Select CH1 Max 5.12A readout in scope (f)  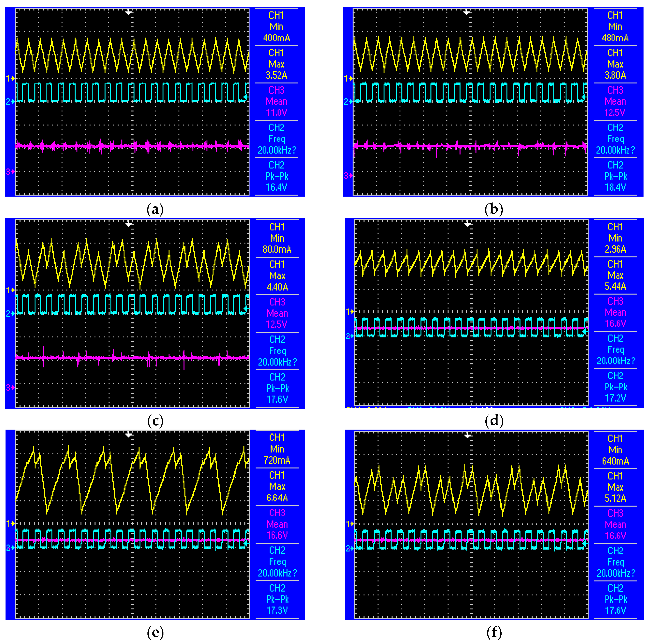(615, 487)
